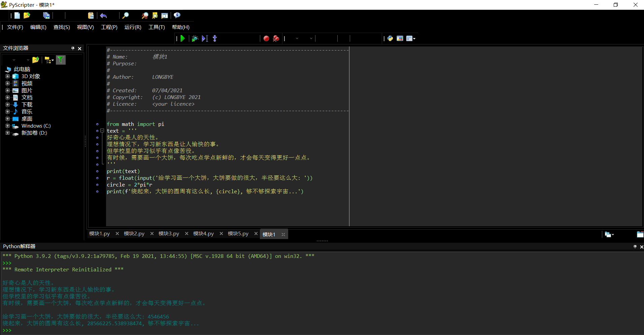Save all files with the disks icon
This screenshot has height=335, width=644.
46,15
